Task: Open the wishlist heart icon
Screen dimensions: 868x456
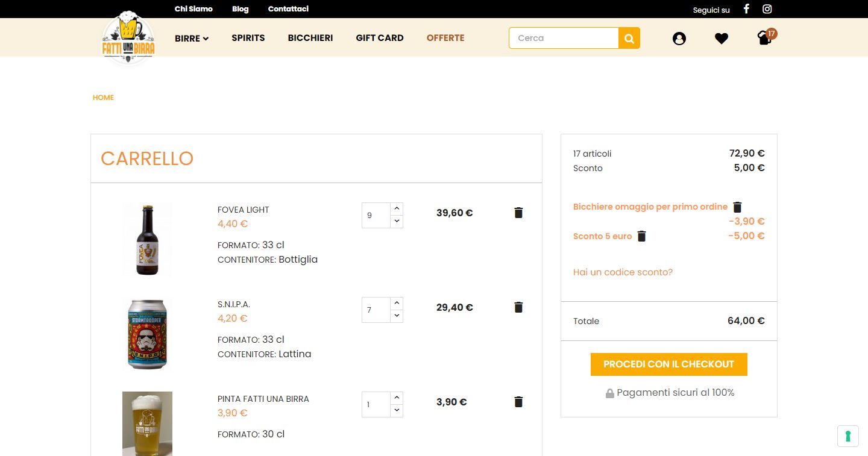Action: click(722, 39)
